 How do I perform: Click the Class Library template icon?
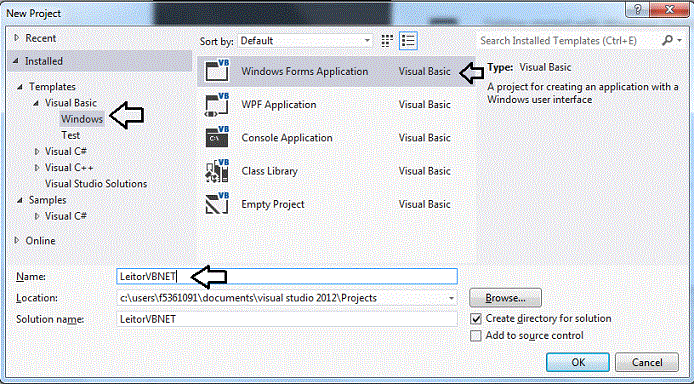[x=217, y=171]
